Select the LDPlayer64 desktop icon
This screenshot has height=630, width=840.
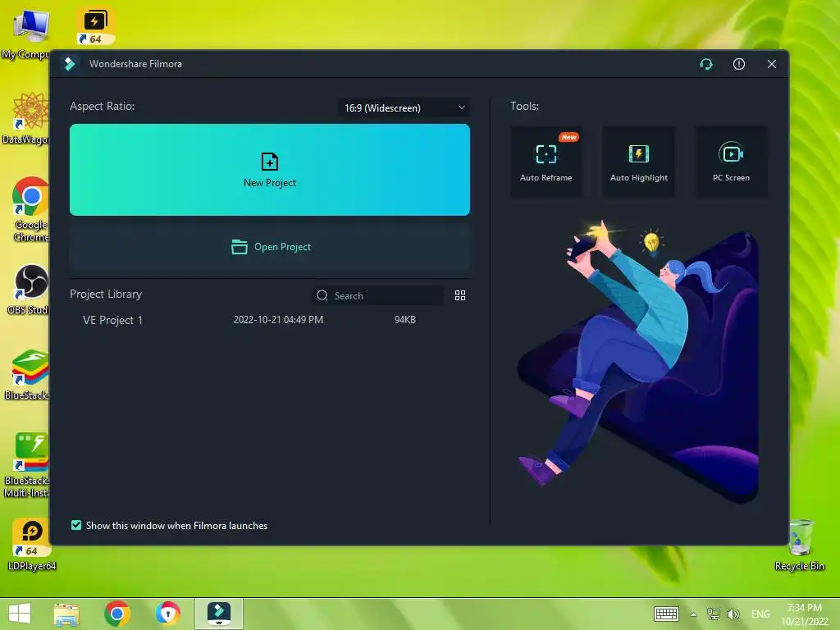click(x=32, y=545)
